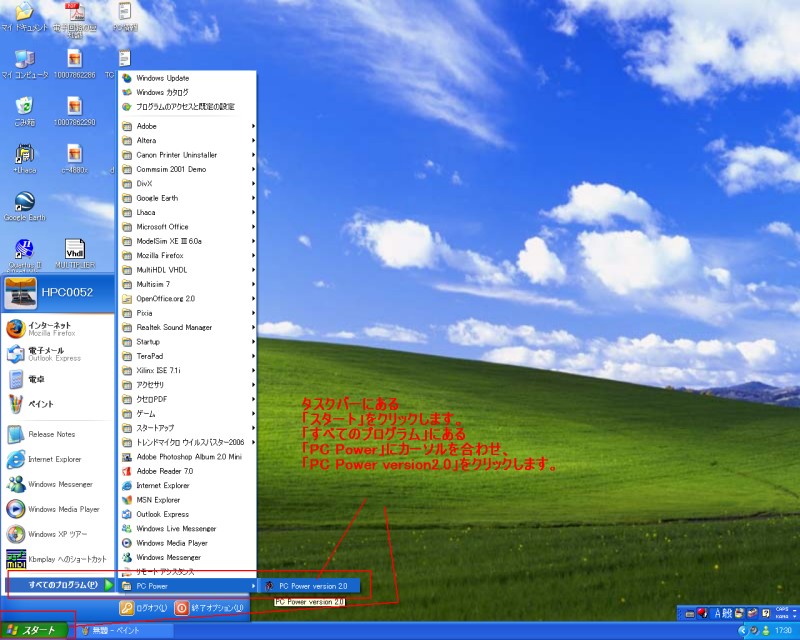Open Windows Messenger in the programs list

pos(187,557)
